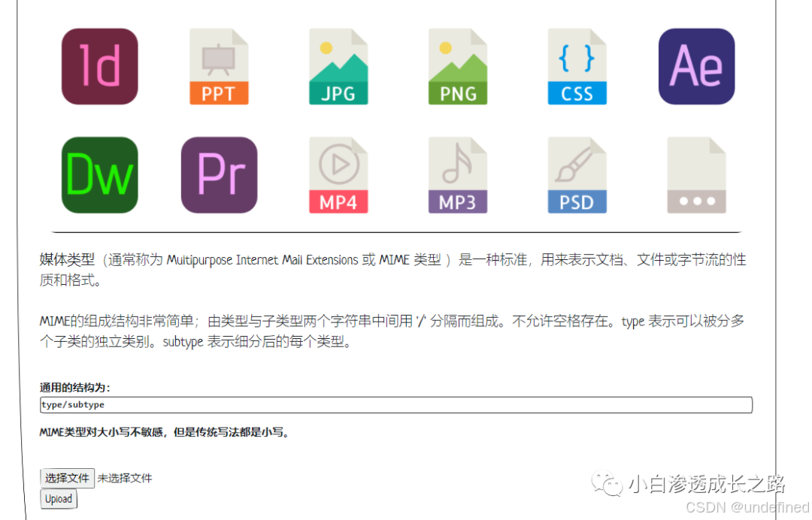Click the generic file icon with three dots

point(696,175)
